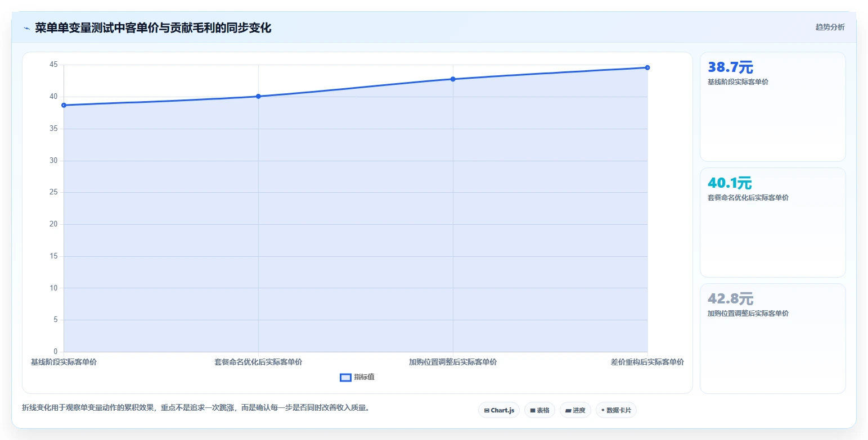Screen dimensions: 868x440
Task: Click x-axis label 套餐命名优化后实际客单价
Action: coord(258,362)
